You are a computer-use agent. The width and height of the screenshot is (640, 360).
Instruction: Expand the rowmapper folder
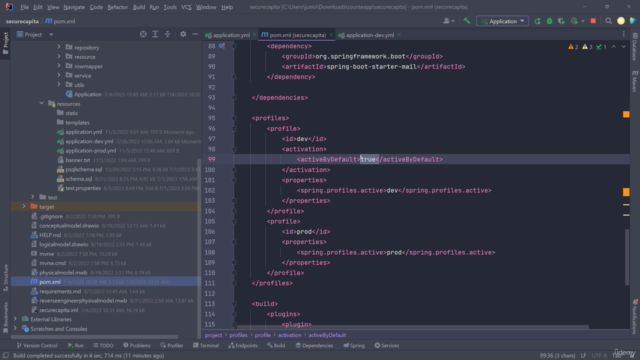pos(59,66)
